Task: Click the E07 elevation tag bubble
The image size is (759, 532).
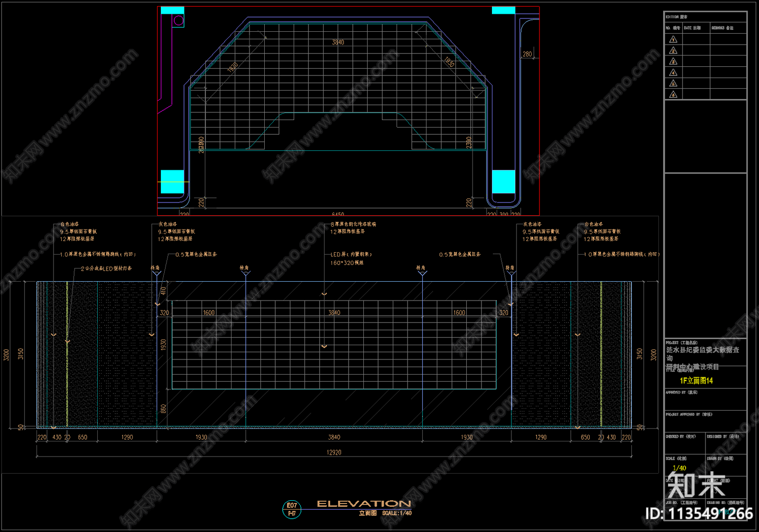Action: click(292, 509)
